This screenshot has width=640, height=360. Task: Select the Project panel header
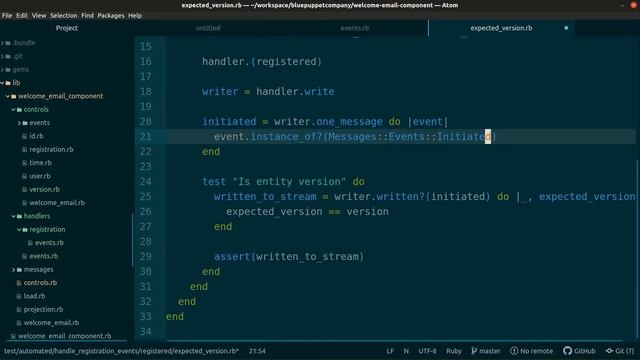[x=67, y=28]
